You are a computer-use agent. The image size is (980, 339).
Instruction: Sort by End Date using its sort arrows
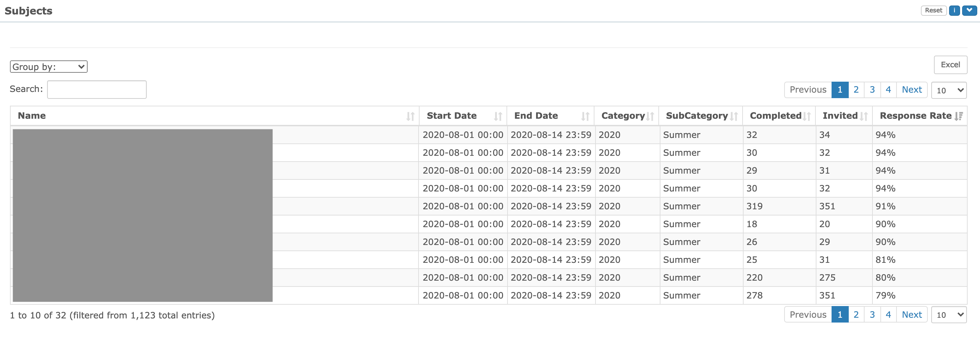[x=585, y=117]
